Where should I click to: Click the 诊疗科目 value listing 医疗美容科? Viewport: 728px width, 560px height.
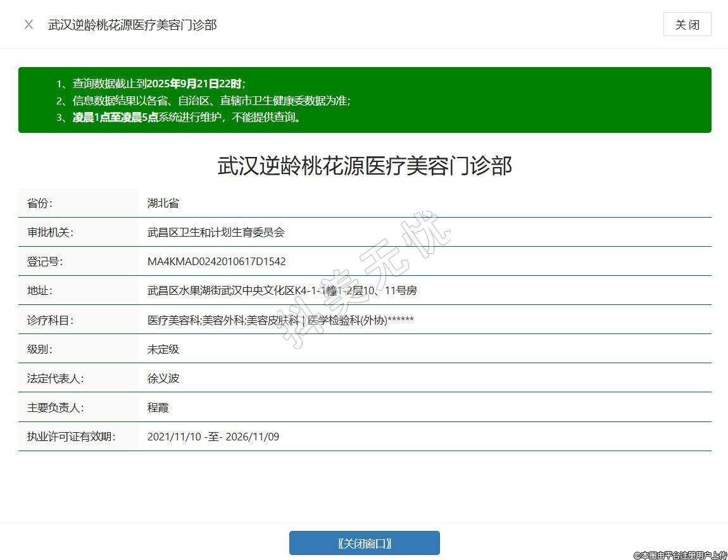(280, 320)
